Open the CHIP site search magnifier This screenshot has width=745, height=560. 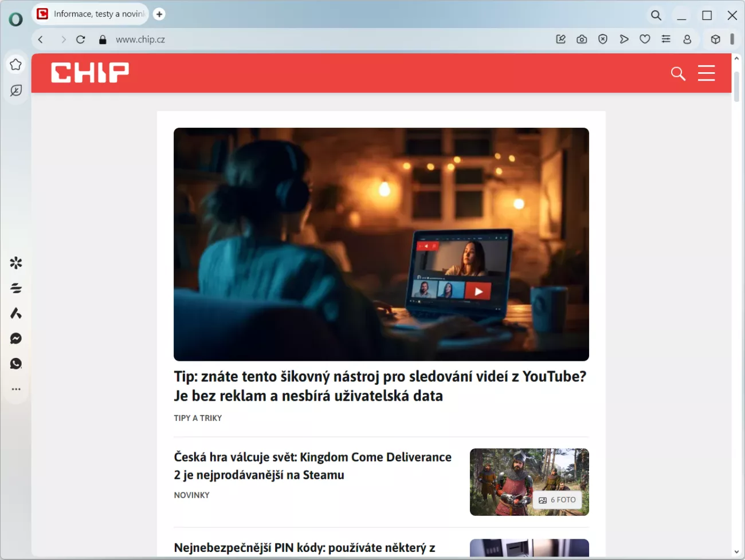point(678,73)
